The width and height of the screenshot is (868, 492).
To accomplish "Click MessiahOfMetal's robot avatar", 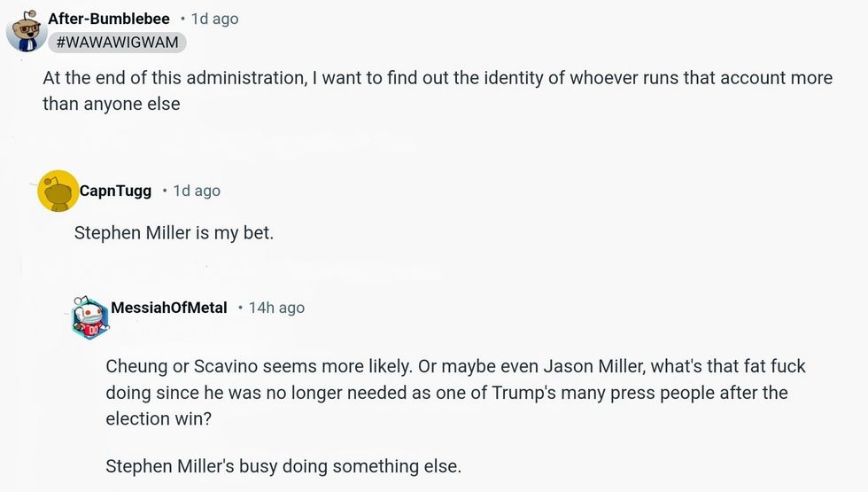I will coord(90,313).
